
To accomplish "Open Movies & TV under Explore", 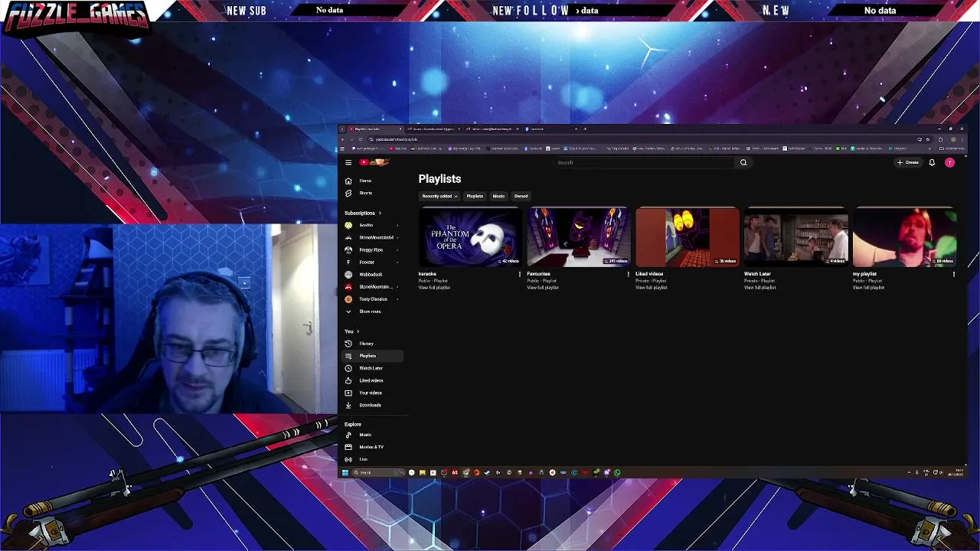I will coord(371,447).
